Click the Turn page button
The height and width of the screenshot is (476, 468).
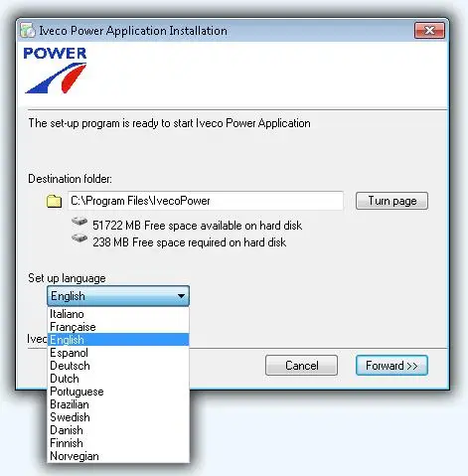[x=391, y=201]
